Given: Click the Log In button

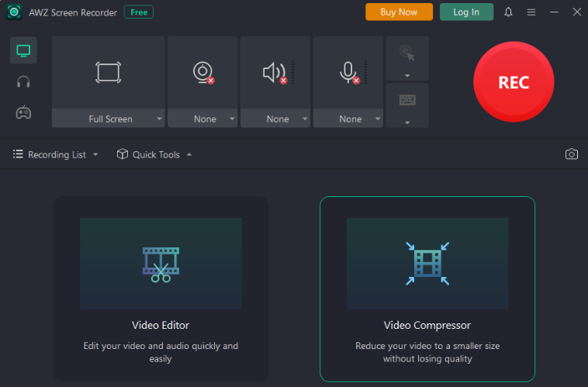Looking at the screenshot, I should [x=466, y=12].
